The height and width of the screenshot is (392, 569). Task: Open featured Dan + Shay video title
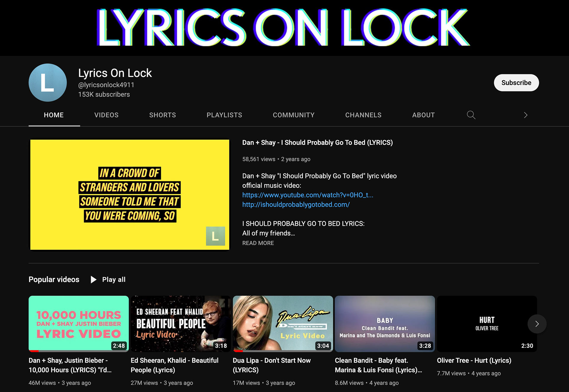click(317, 143)
